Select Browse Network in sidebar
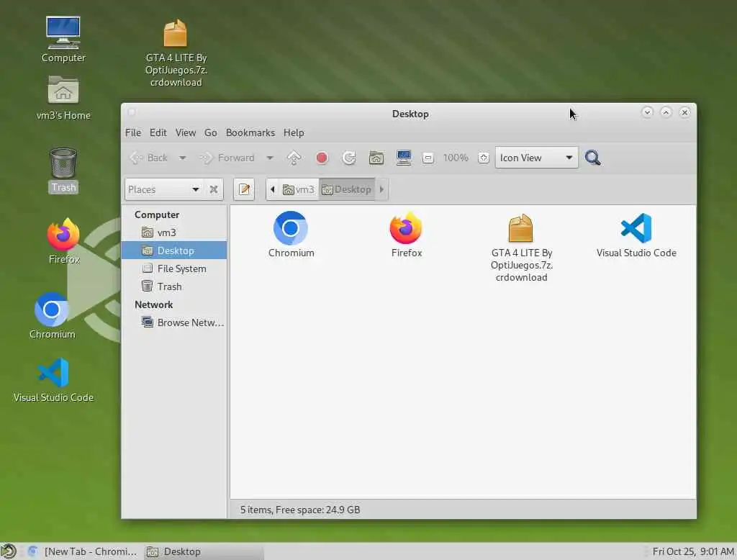The image size is (737, 560). point(174,322)
